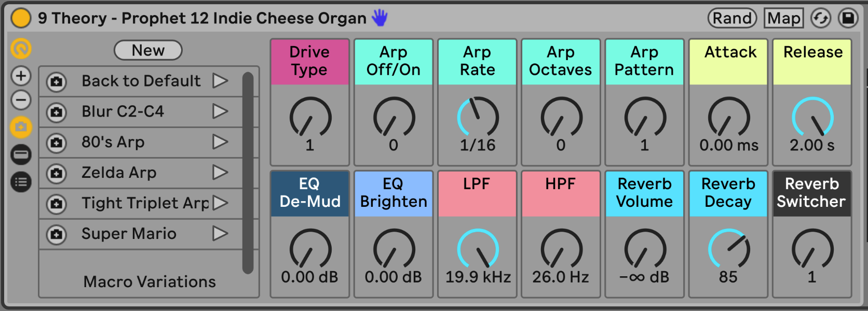
Task: Overwrite the Super Mario variation snapshot
Action: coord(57,234)
